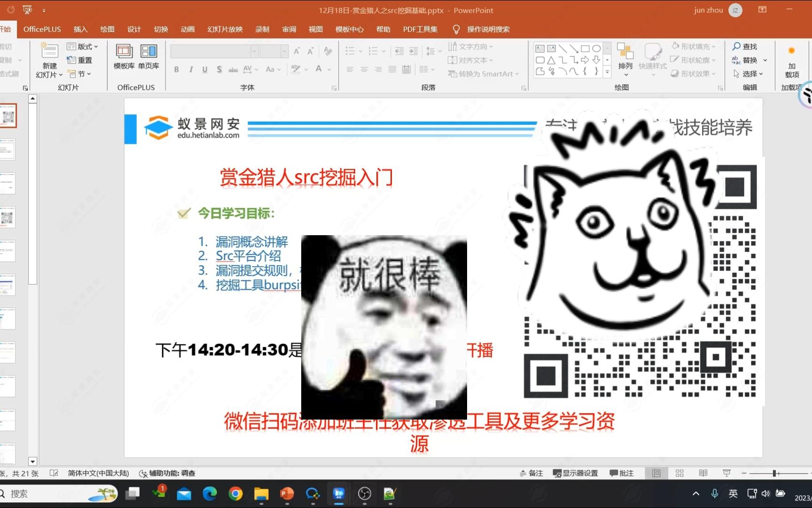Select the first slide thumbnail
This screenshot has width=812, height=508.
tap(8, 116)
